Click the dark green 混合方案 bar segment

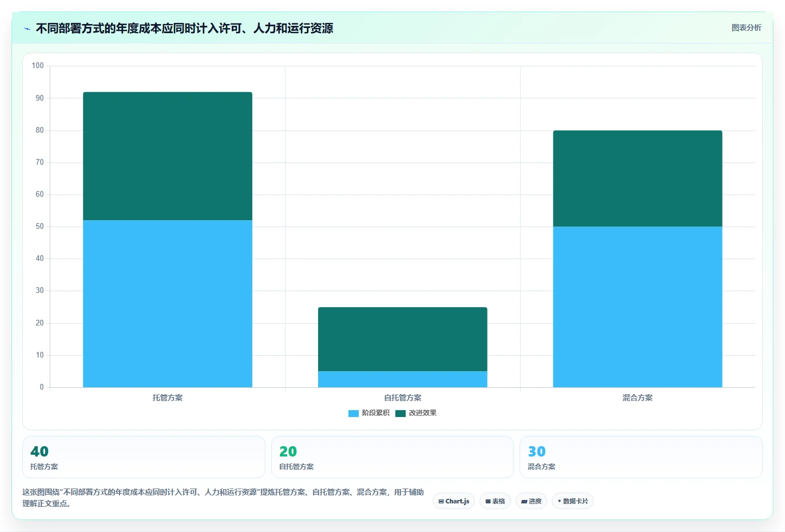pyautogui.click(x=637, y=178)
